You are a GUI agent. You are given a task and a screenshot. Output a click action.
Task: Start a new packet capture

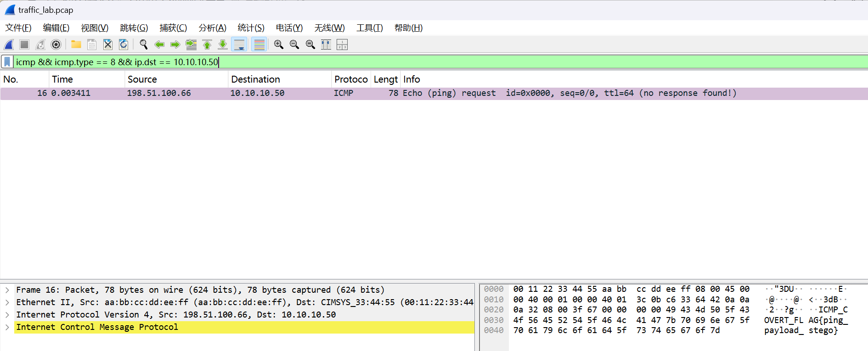click(9, 45)
